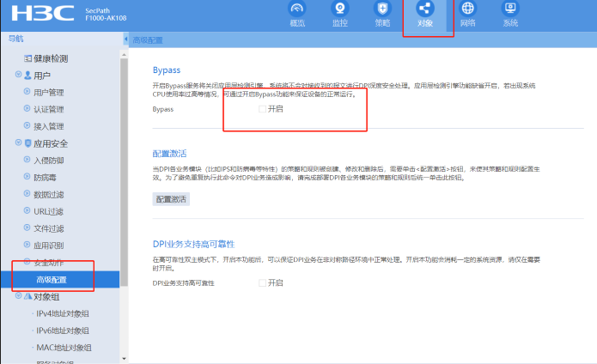Open 文件过滤 in navigation tree
597x364 pixels.
coord(49,228)
